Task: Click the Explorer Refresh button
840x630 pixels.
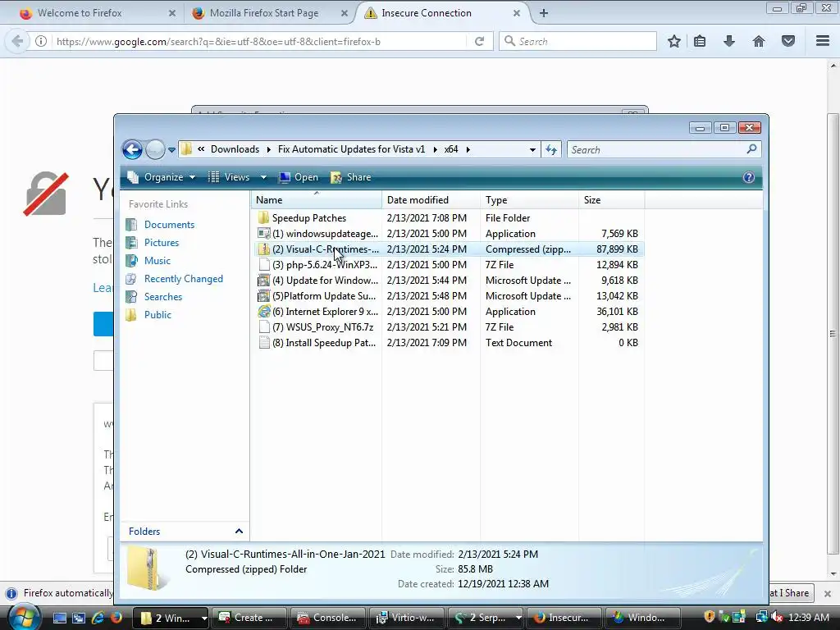Action: (551, 150)
